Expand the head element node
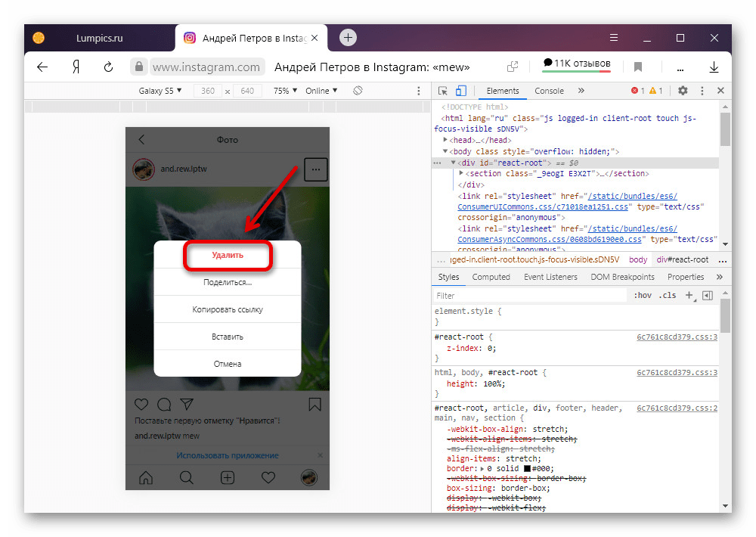 [446, 140]
